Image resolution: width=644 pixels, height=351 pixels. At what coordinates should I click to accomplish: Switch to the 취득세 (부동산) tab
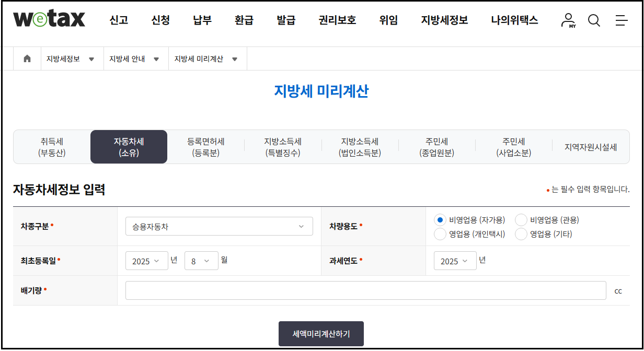(51, 147)
